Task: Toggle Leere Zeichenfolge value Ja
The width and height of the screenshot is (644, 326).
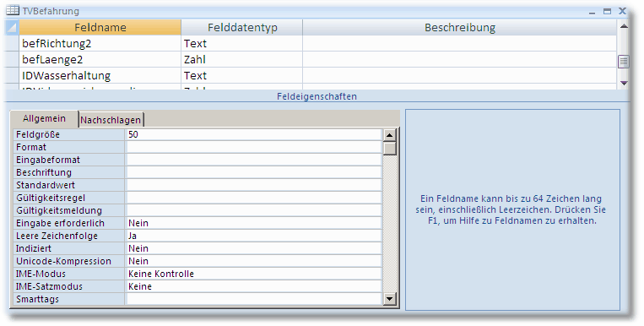Action: pos(254,236)
